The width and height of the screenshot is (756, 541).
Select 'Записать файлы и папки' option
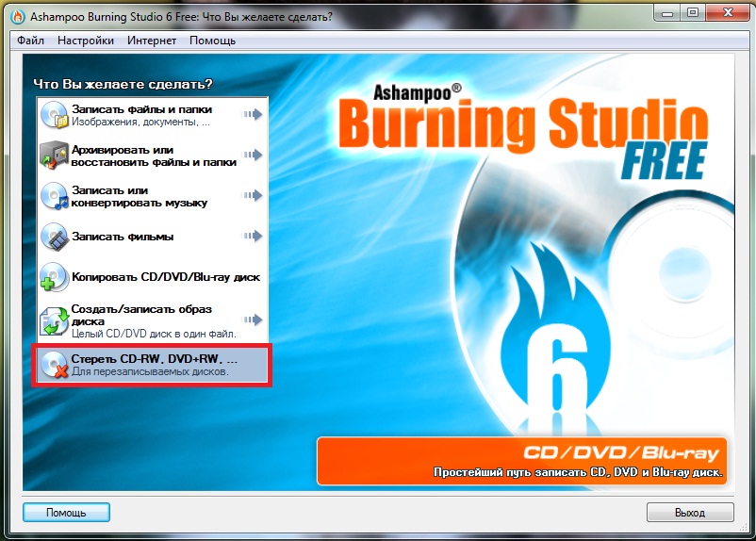click(x=153, y=115)
